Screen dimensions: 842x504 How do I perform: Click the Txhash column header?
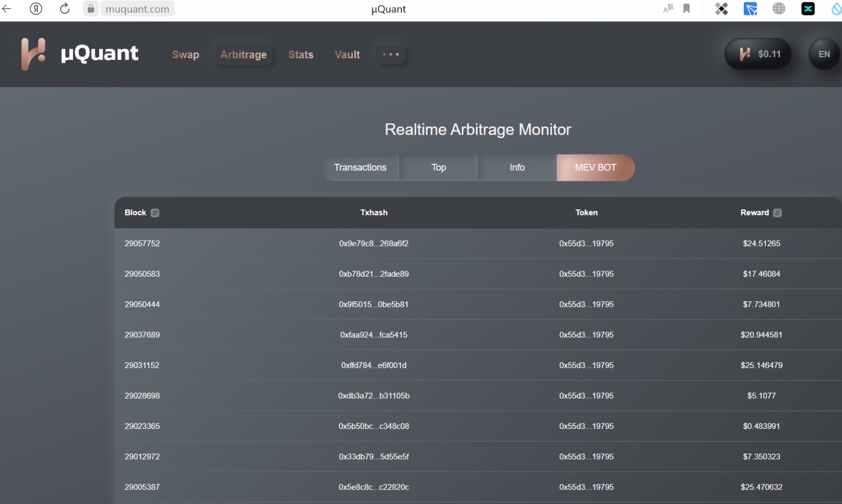[374, 213]
